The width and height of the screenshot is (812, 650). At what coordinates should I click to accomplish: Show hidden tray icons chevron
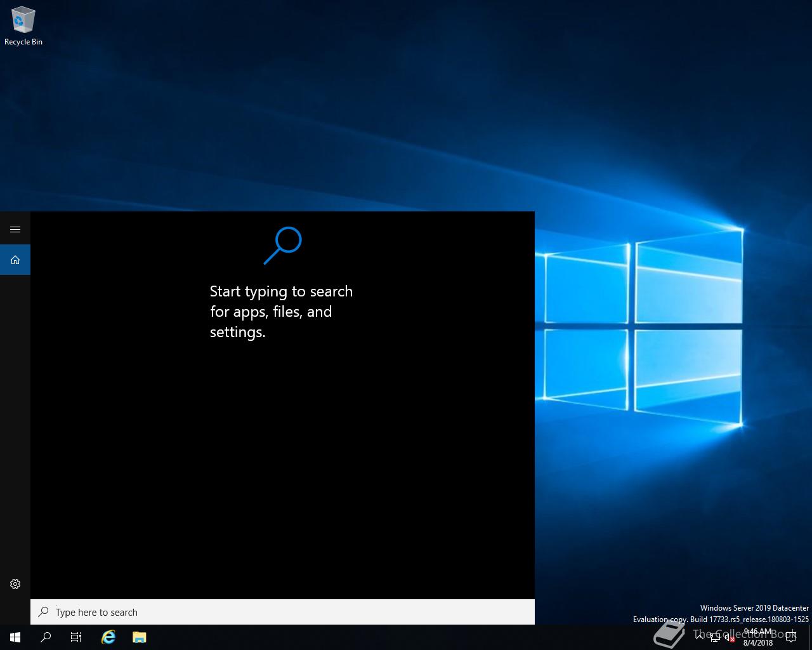tap(700, 637)
